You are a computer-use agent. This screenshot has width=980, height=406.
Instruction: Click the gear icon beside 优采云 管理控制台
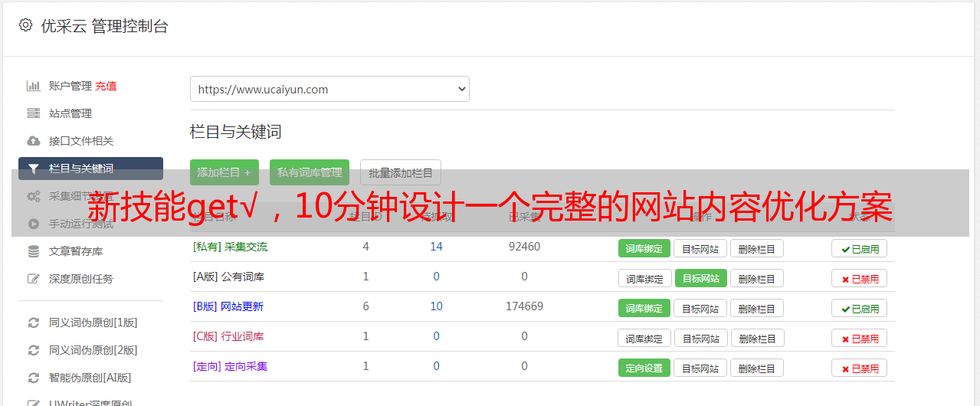(x=25, y=25)
